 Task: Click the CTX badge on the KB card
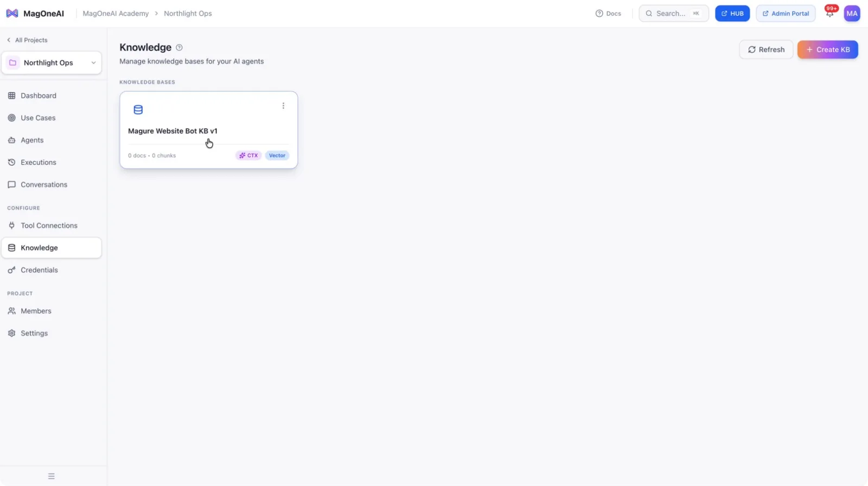248,156
